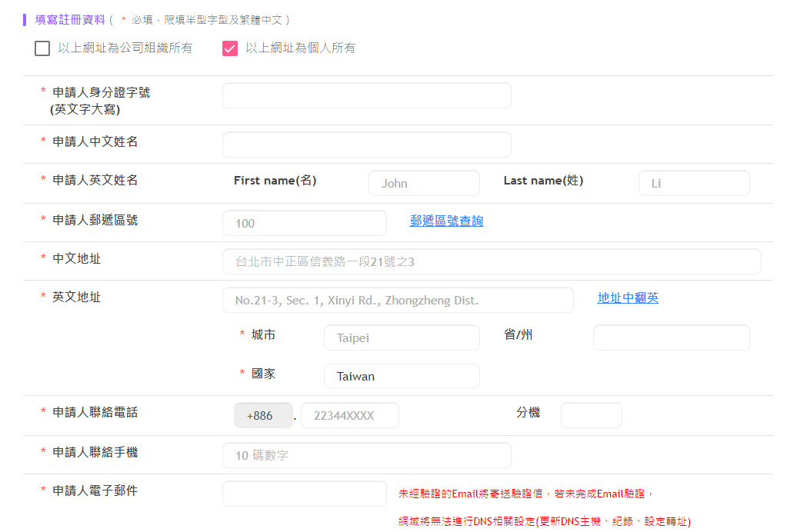797x532 pixels.
Task: Click the 申請人電子郵件 email input field
Action: point(305,494)
